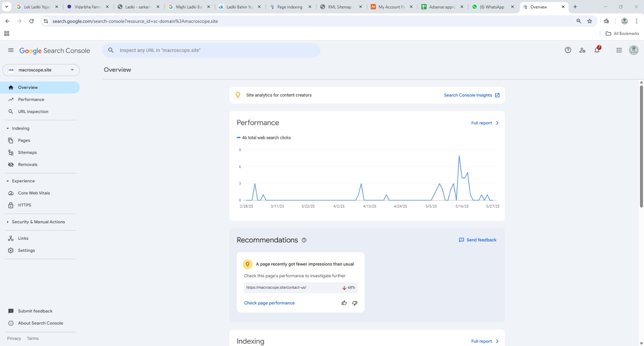
Task: Open the notifications bell
Action: point(597,50)
